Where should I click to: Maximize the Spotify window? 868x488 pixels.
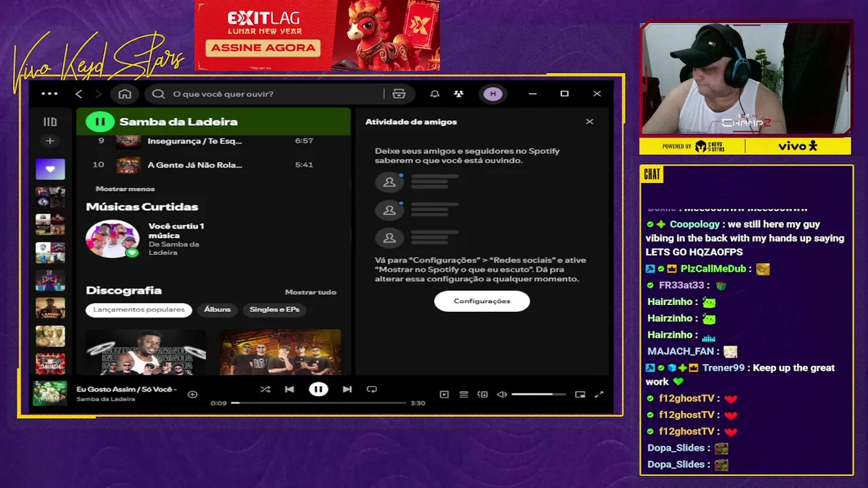[564, 94]
